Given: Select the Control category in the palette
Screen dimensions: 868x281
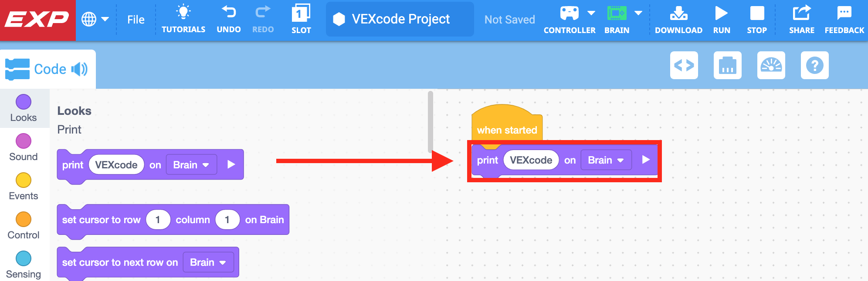Looking at the screenshot, I should (x=24, y=224).
